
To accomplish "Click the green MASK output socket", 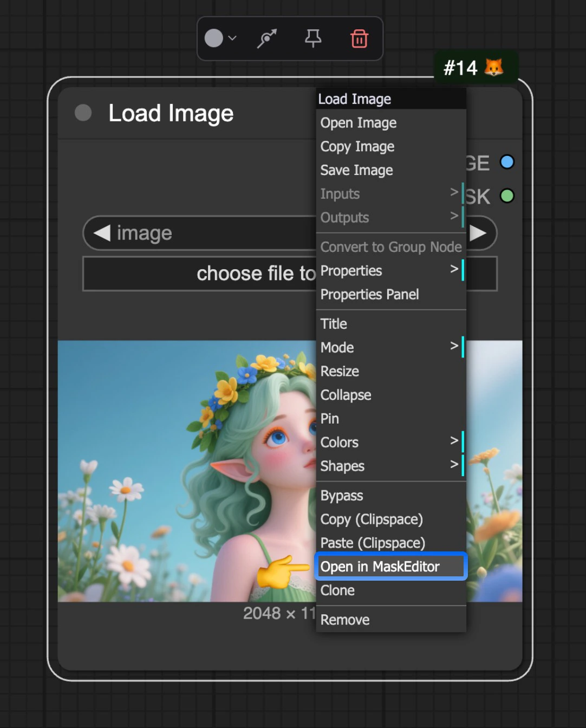I will pos(507,196).
